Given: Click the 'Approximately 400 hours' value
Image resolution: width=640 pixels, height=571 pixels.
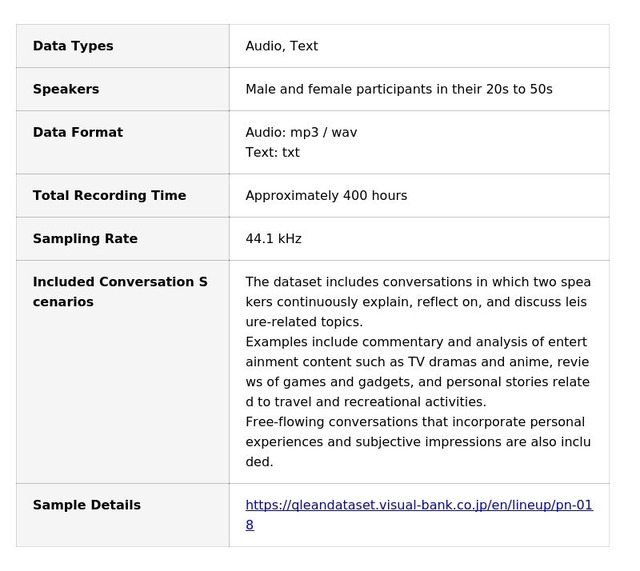Looking at the screenshot, I should pos(326,195).
